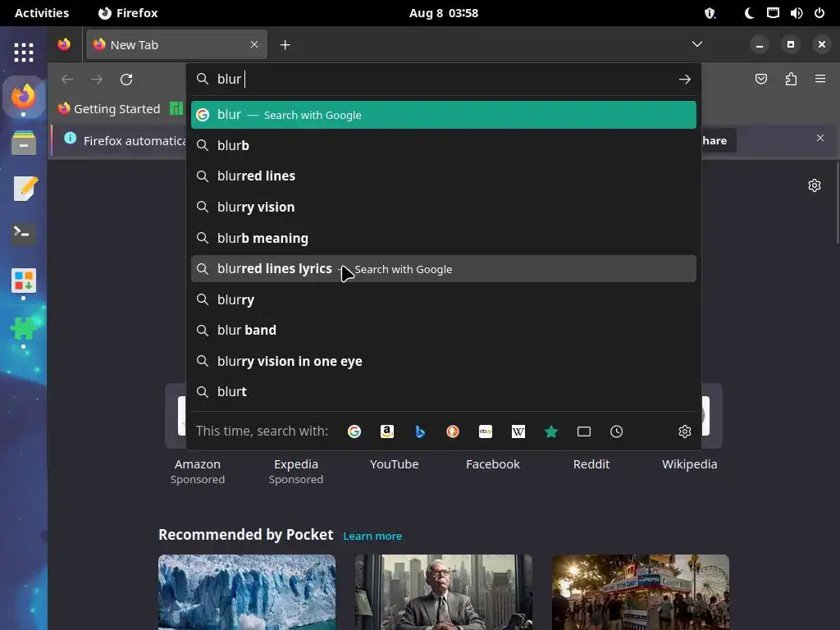This screenshot has width=840, height=630.
Task: Open Save to Pocket button
Action: [x=761, y=80]
